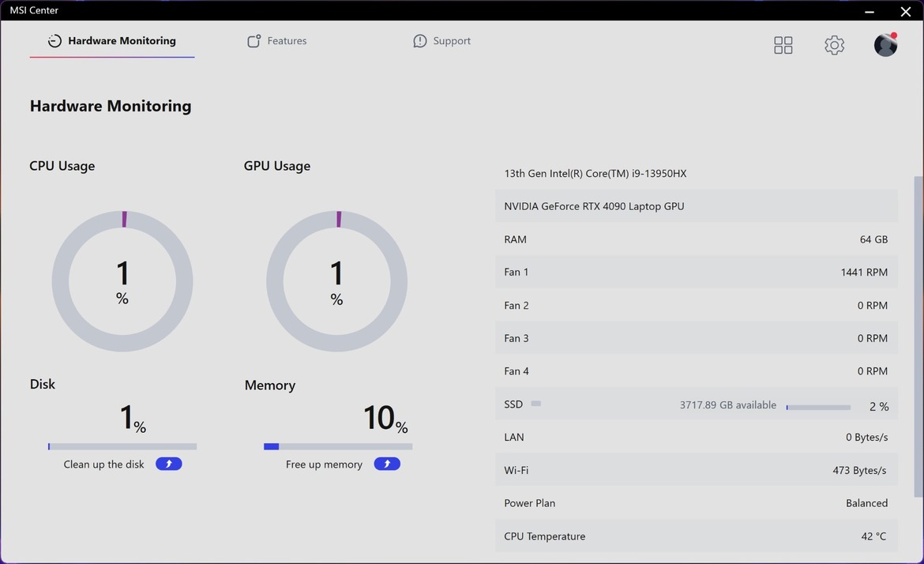This screenshot has height=564, width=924.
Task: Open the grid view apps icon
Action: [x=783, y=45]
